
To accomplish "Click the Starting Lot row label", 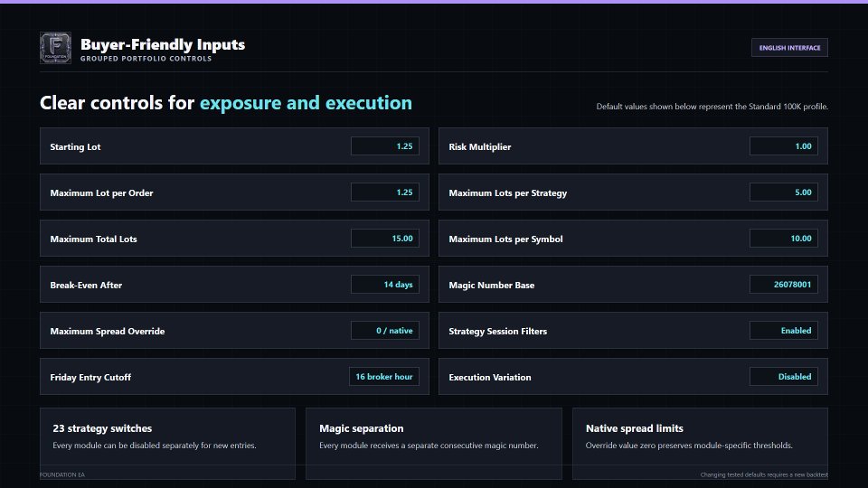I will pos(75,146).
